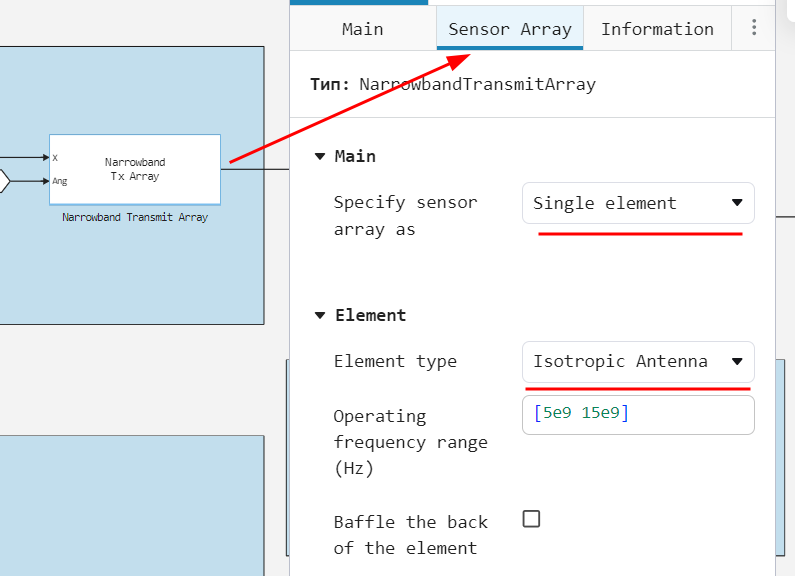The width and height of the screenshot is (795, 576).
Task: Click the Narrowband Transmit Array block label
Action: click(135, 217)
